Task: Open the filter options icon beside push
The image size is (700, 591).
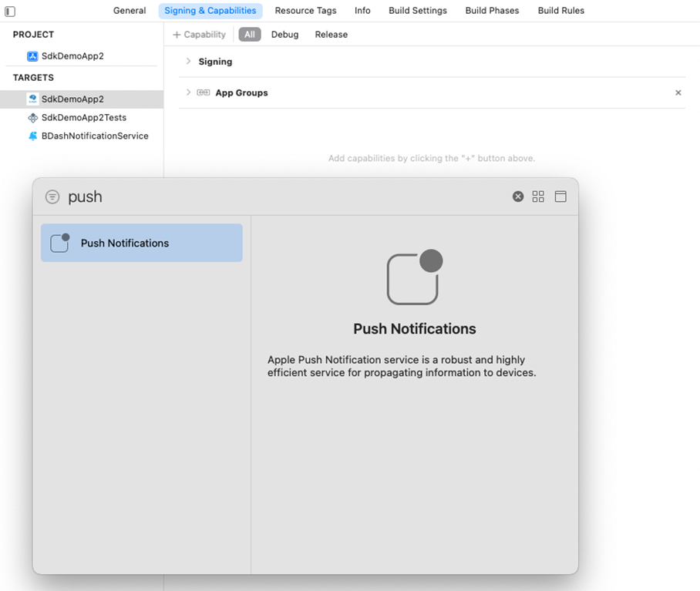Action: pos(52,196)
